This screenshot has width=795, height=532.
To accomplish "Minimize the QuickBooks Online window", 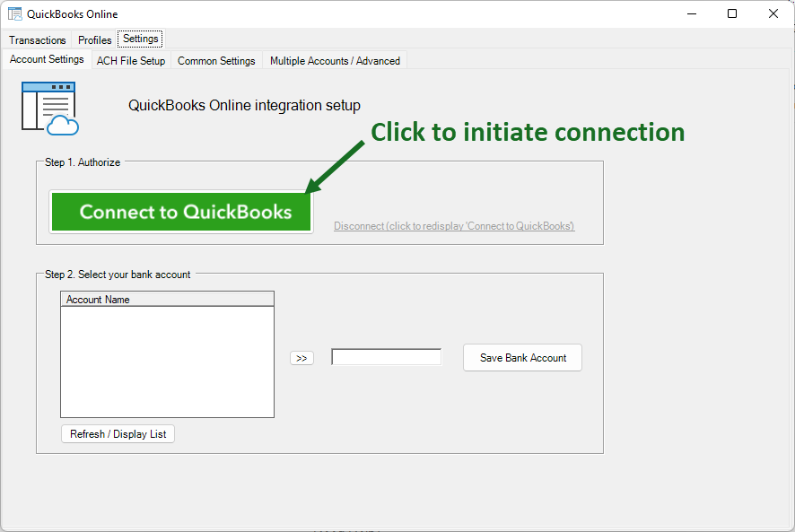I will pos(692,13).
